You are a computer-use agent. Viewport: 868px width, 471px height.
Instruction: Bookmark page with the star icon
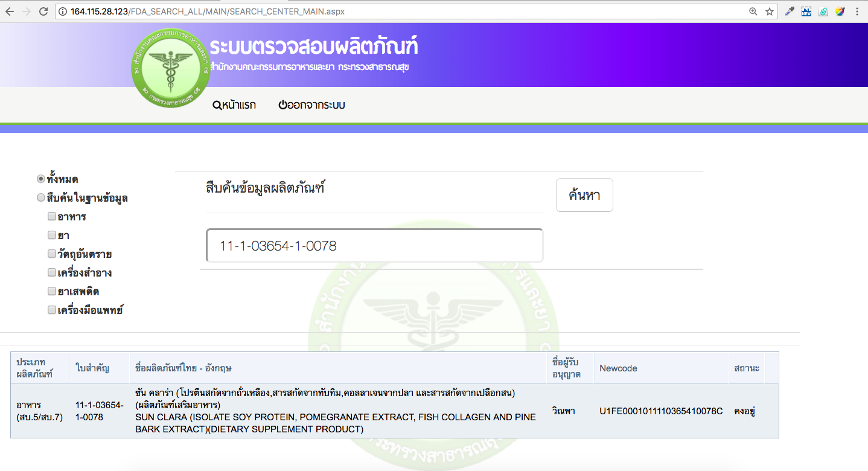tap(770, 11)
